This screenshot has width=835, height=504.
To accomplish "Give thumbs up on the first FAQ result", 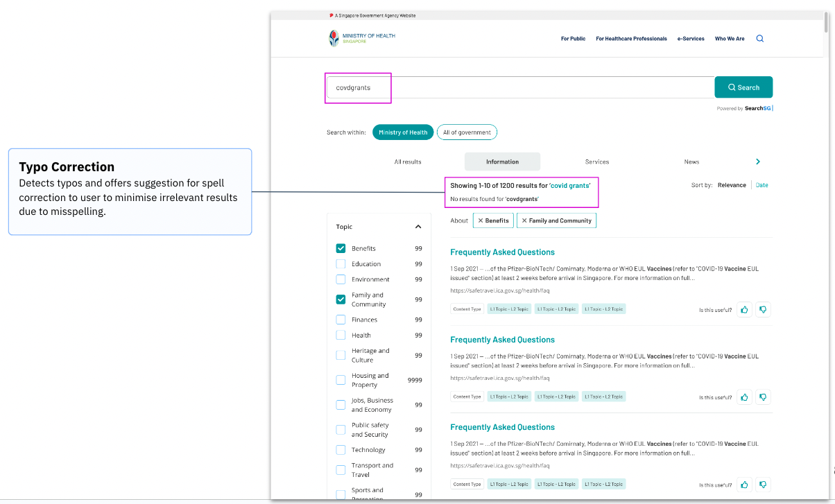I will pyautogui.click(x=743, y=309).
